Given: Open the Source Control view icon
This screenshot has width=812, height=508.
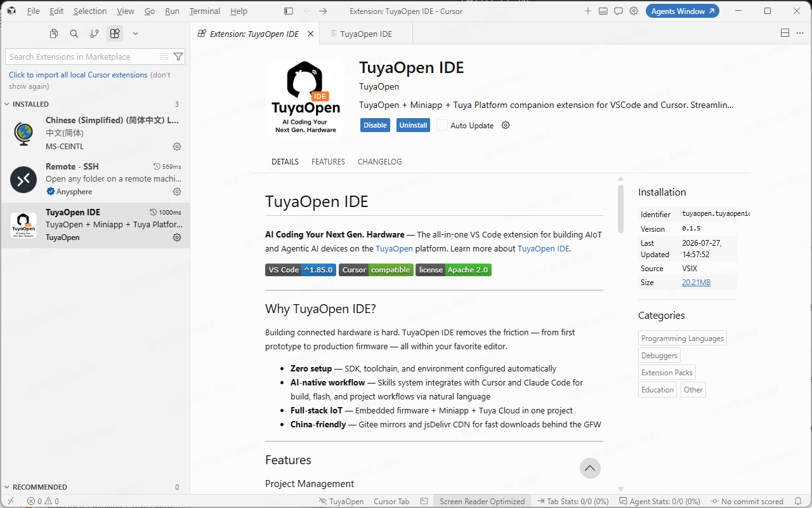Looking at the screenshot, I should (x=95, y=34).
